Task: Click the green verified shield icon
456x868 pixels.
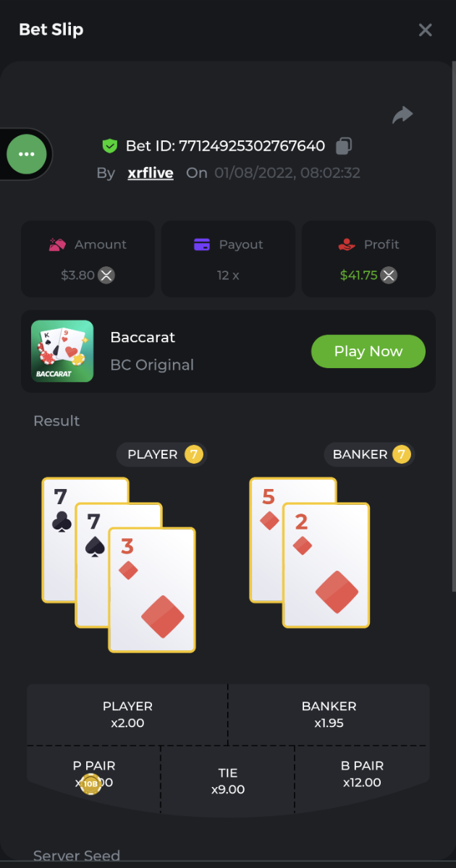Action: (109, 146)
